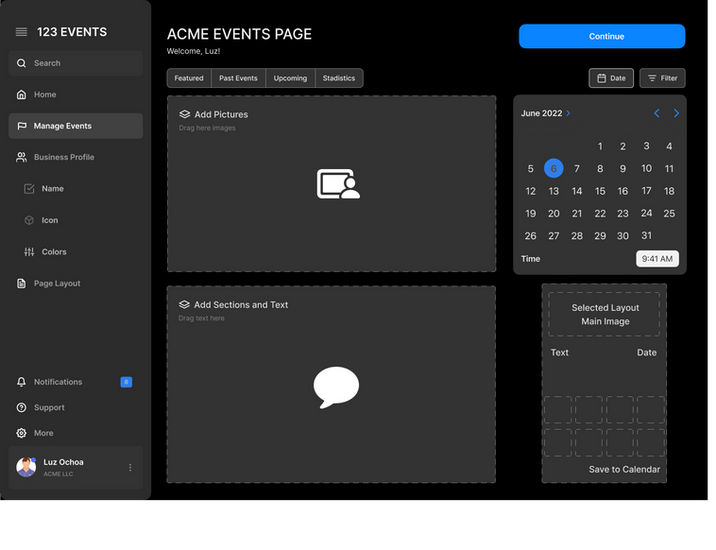The height and width of the screenshot is (550, 716).
Task: Switch to the Stadistics tab
Action: coord(339,78)
